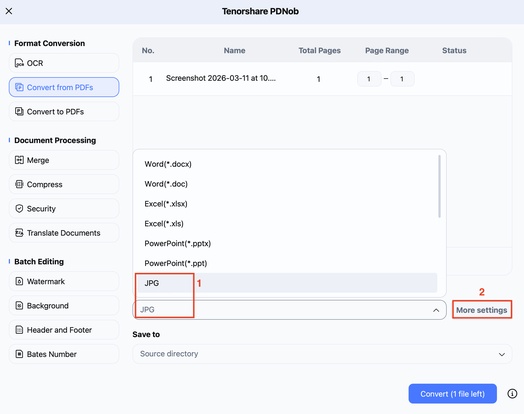The image size is (524, 414).
Task: Click the JPG format combo box text
Action: [x=147, y=310]
